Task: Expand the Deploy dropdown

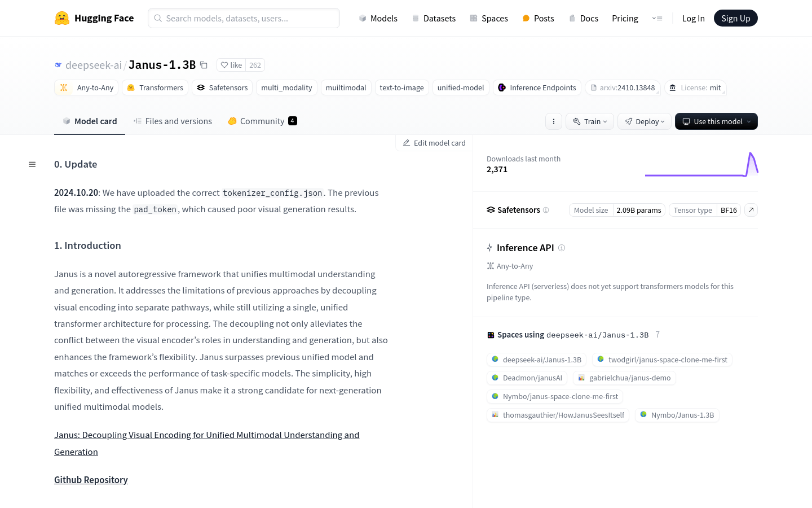Action: [x=645, y=121]
